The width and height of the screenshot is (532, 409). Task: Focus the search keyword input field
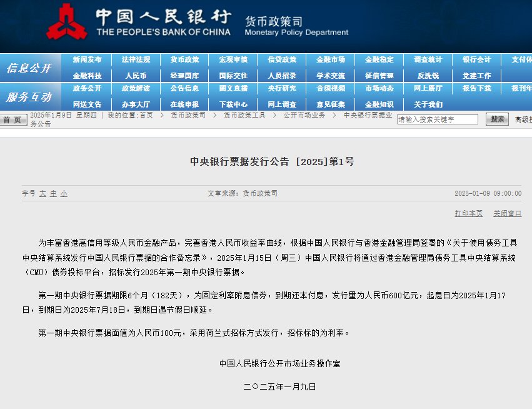[x=438, y=119]
